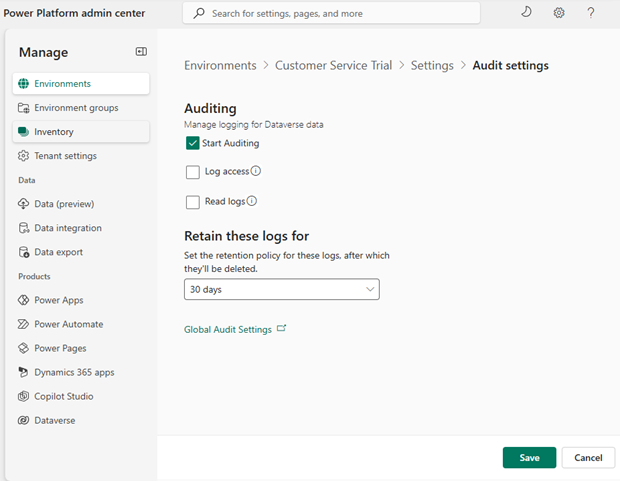The height and width of the screenshot is (482, 620).
Task: Click the Environments globe icon
Action: [23, 84]
